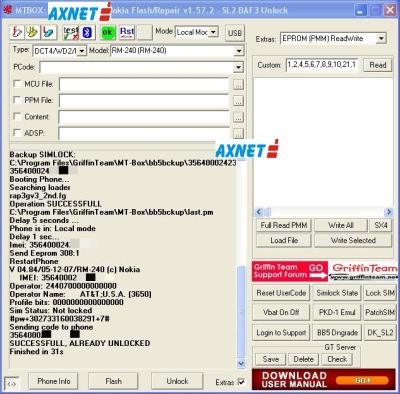Viewport: 400px width, 394px height.
Task: Click the Lock SIM button
Action: 380,293
